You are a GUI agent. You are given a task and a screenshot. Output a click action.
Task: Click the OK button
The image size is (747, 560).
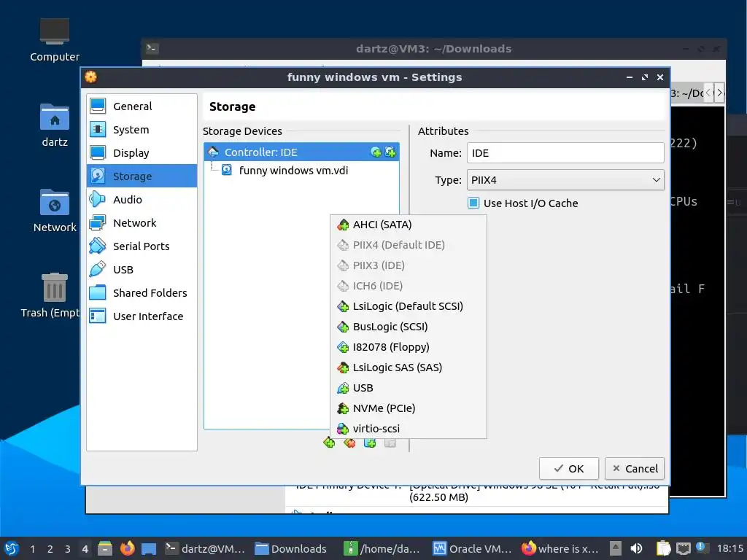click(569, 469)
